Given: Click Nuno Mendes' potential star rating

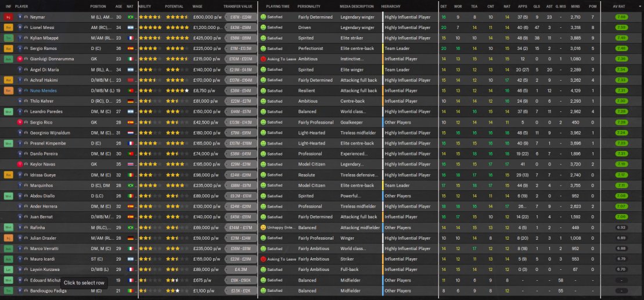Looking at the screenshot, I should 178,91.
